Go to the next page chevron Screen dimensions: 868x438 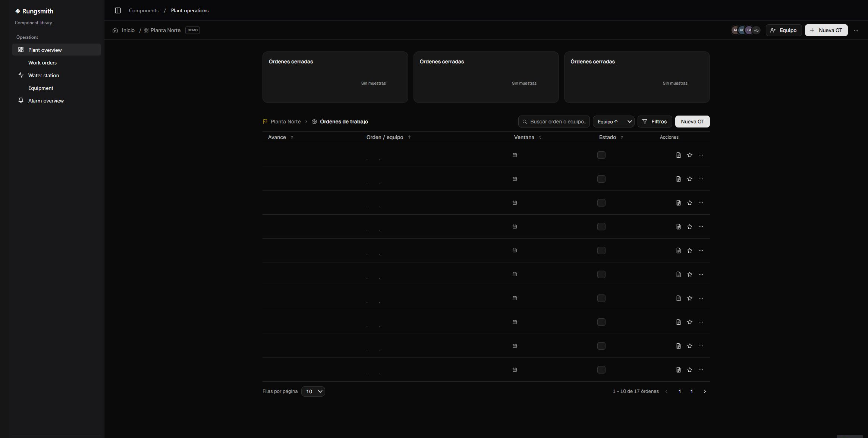coord(705,391)
